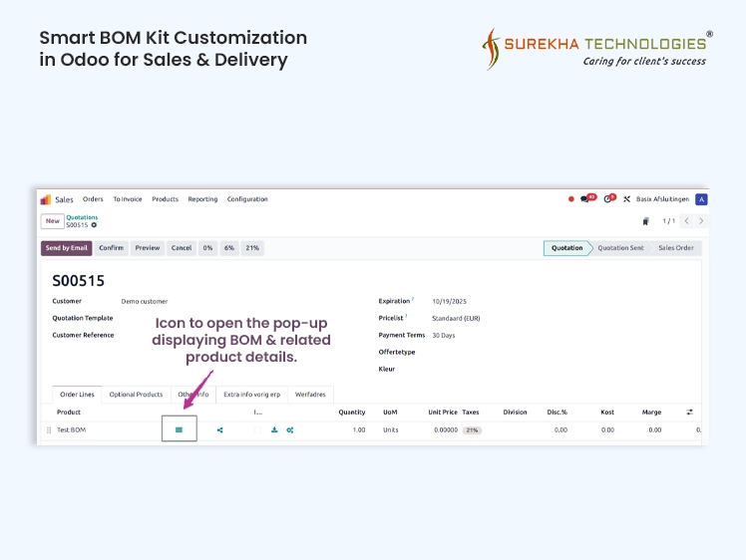Select the Quotation Sent status stage
Screen dimensions: 746x560
pos(620,248)
